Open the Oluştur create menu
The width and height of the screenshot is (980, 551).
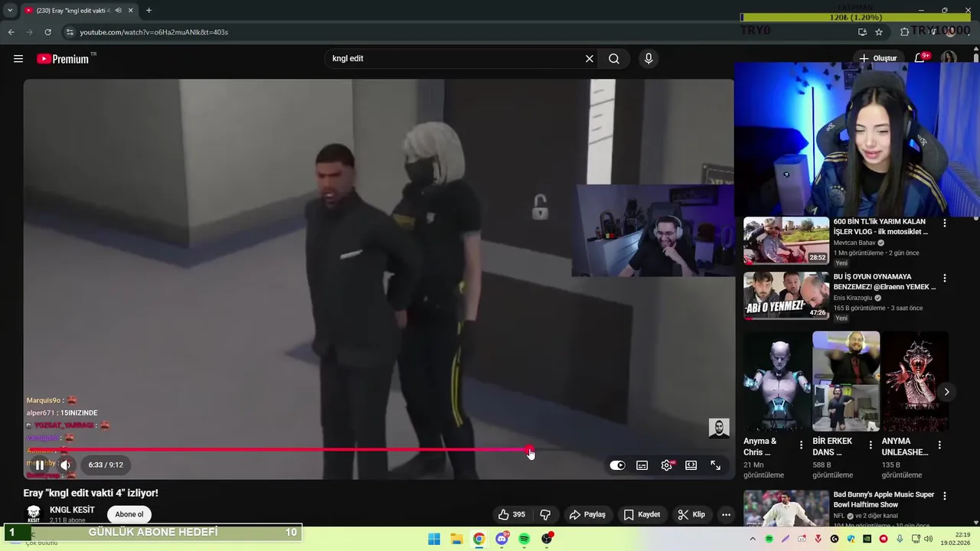pos(877,59)
